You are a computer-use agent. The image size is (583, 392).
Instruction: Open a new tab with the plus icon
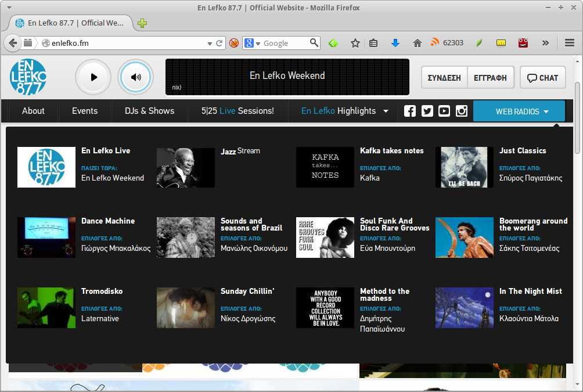(142, 23)
